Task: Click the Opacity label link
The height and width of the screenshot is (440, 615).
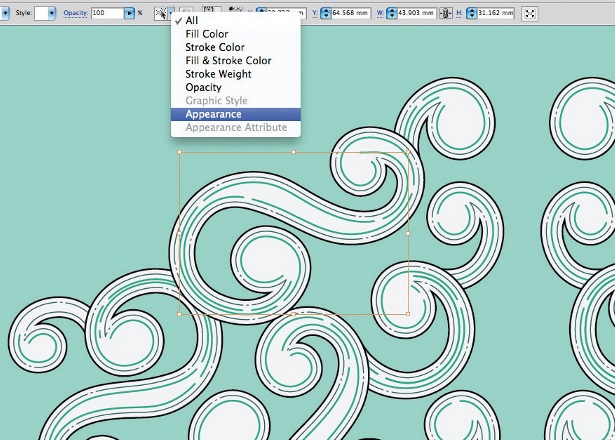Action: click(76, 14)
